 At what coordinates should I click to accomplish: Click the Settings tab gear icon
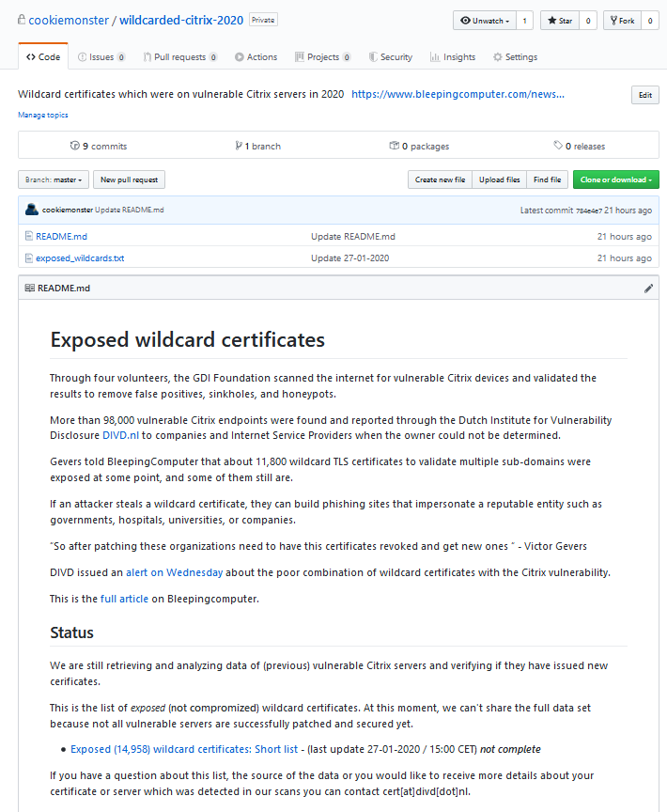497,57
